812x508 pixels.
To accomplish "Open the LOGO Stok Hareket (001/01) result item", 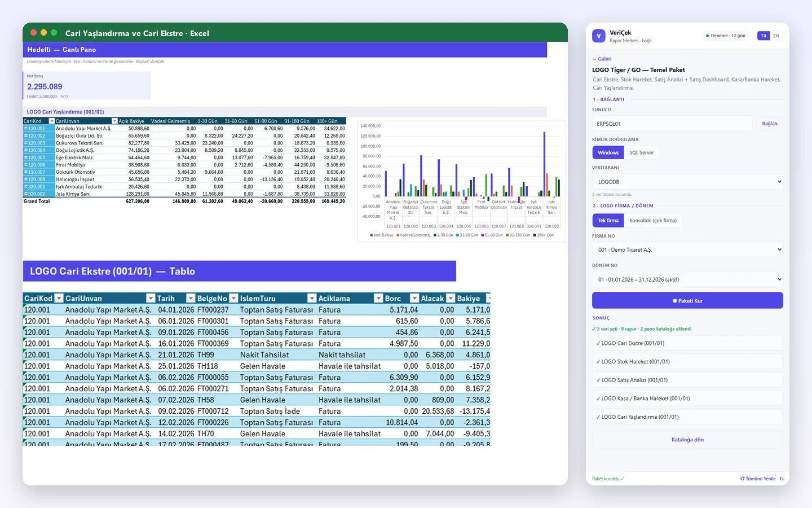I will [687, 362].
